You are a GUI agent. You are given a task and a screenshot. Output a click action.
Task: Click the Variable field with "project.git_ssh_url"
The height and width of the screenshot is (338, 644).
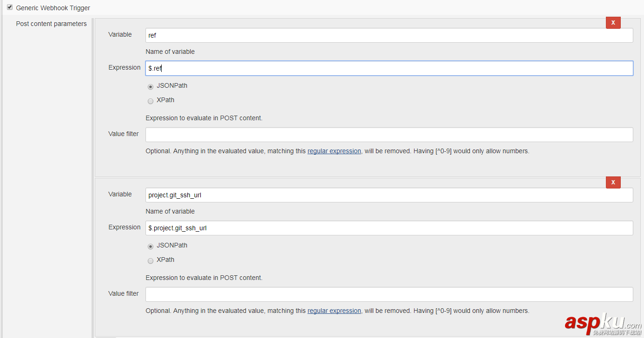[x=388, y=195]
